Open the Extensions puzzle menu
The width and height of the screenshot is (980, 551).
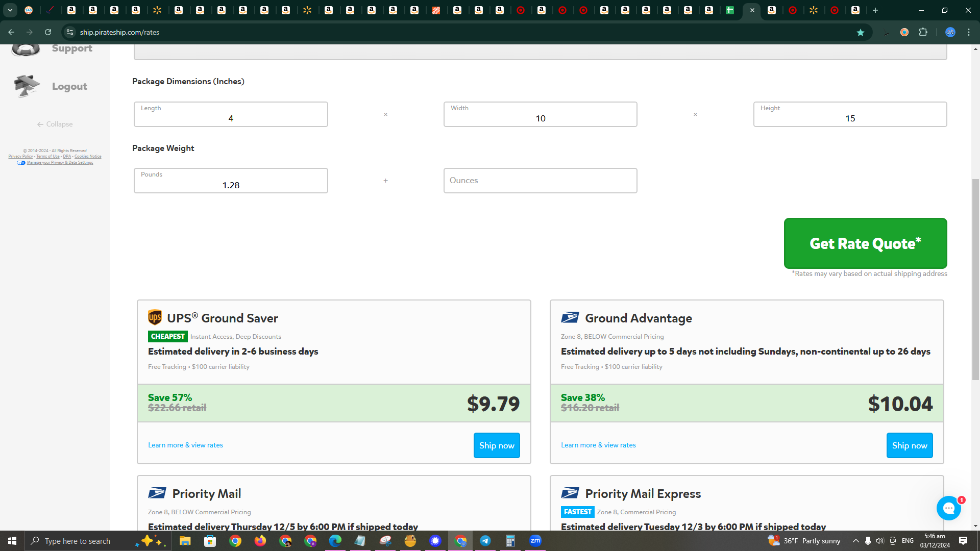(923, 32)
